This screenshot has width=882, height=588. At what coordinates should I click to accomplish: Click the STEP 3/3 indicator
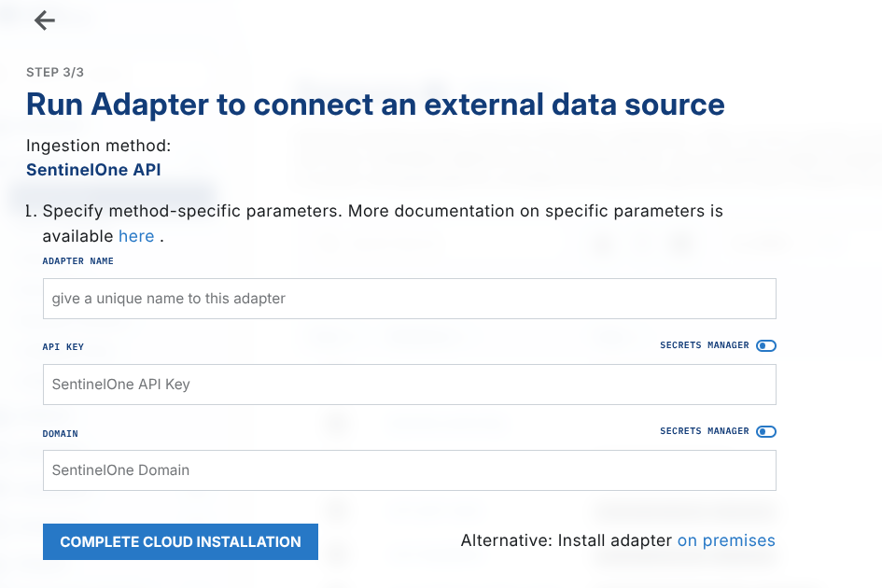point(55,73)
